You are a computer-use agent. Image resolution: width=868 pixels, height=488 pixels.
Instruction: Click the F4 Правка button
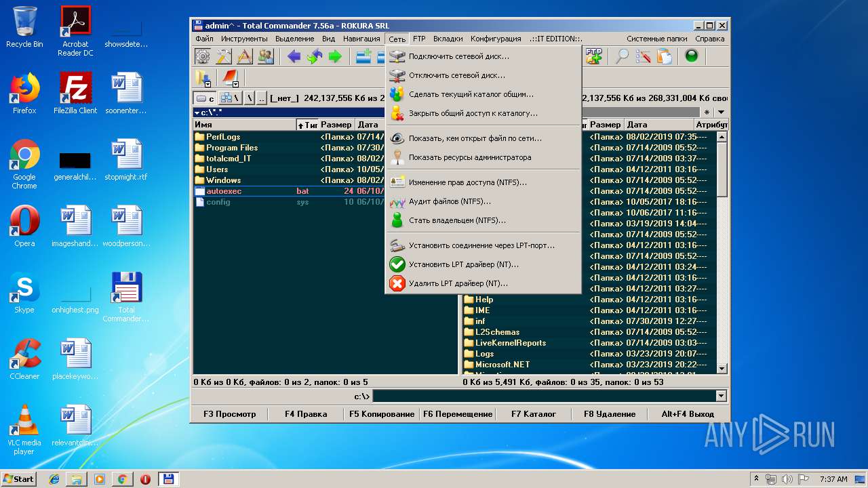(306, 413)
